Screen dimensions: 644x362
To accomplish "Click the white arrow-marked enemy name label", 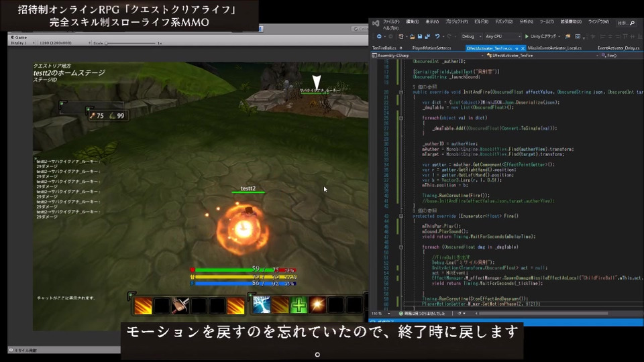I will pyautogui.click(x=320, y=90).
